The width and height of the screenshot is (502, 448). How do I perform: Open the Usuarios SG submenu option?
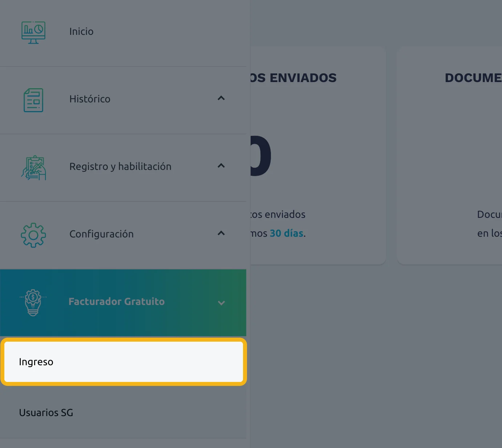124,413
